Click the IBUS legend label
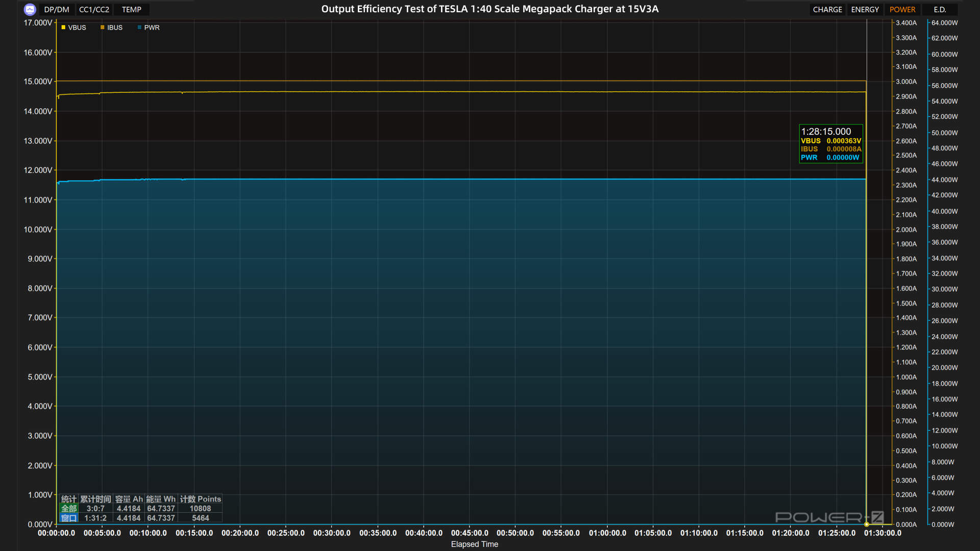This screenshot has height=551, width=980. (115, 28)
